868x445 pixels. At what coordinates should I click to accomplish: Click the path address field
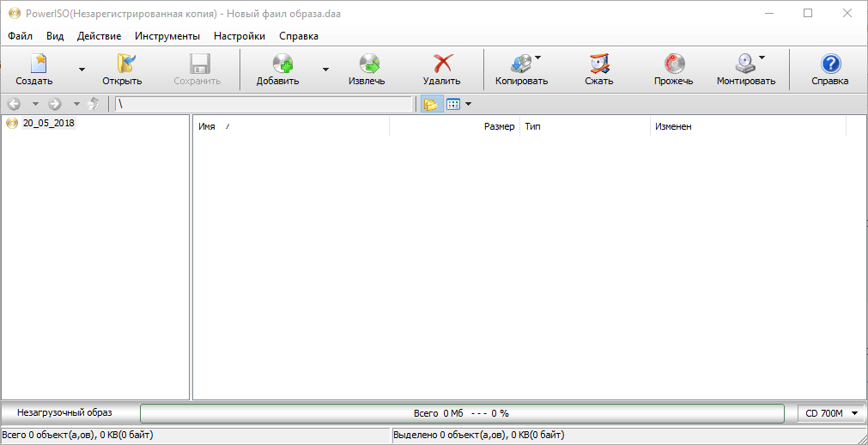(264, 104)
